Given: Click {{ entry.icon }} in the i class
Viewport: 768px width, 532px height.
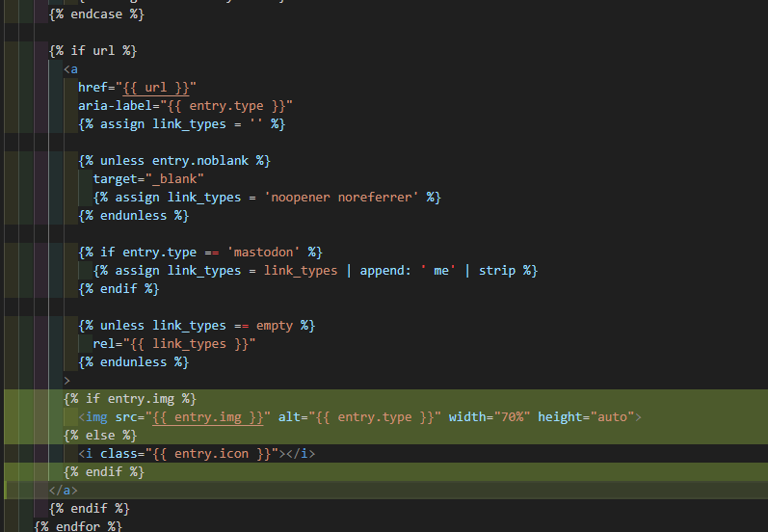Looking at the screenshot, I should (x=212, y=454).
